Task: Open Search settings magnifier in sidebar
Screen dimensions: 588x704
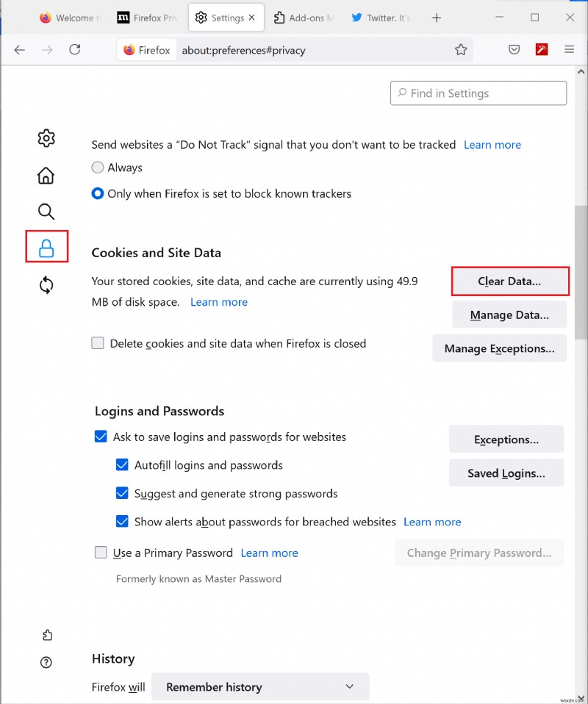Action: [46, 212]
